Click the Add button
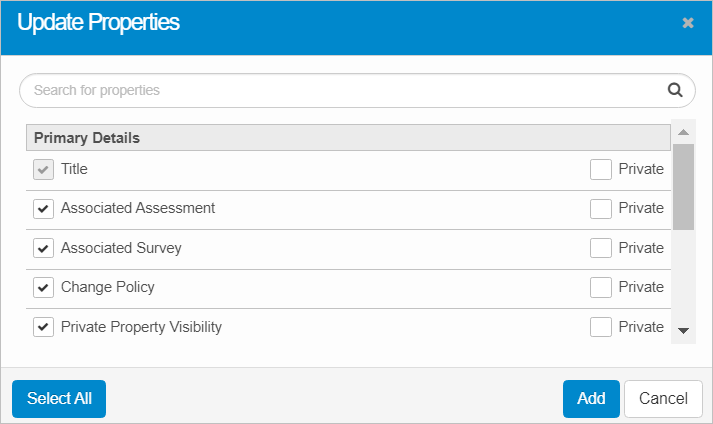Viewport: 713px width, 424px height. coord(591,398)
